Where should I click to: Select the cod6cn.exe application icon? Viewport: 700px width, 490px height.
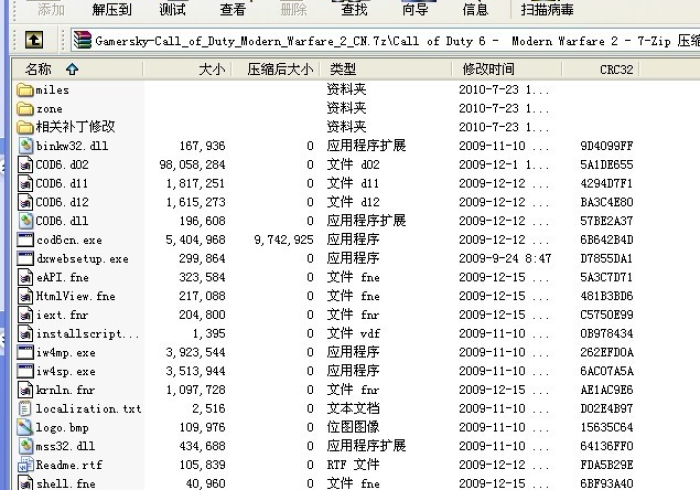tap(25, 240)
